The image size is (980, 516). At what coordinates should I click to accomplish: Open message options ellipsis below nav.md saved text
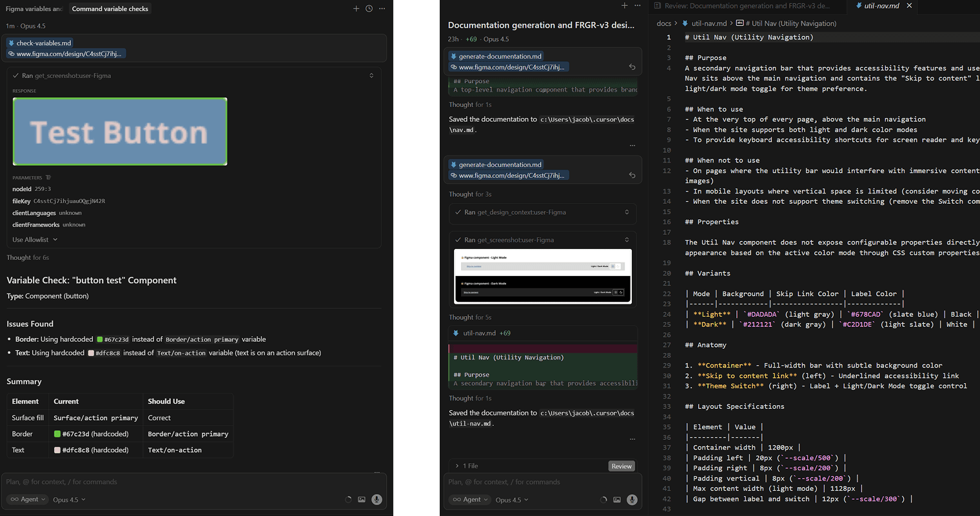pyautogui.click(x=632, y=145)
